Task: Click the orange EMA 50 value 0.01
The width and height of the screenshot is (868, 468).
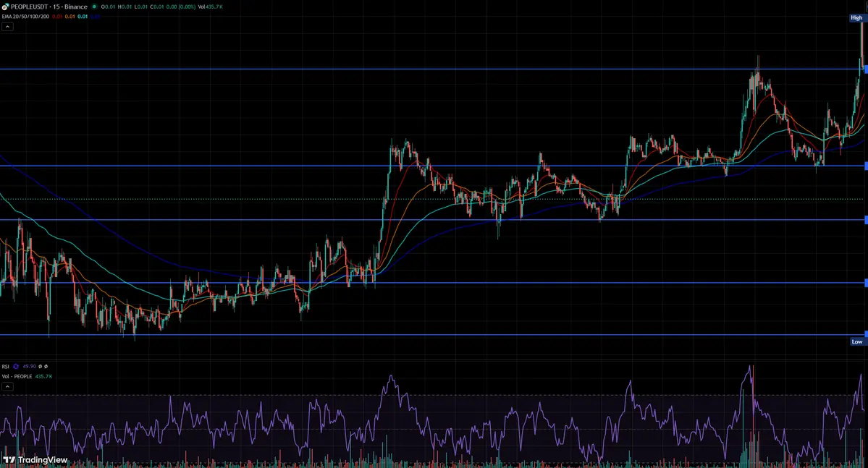Action: pyautogui.click(x=69, y=17)
